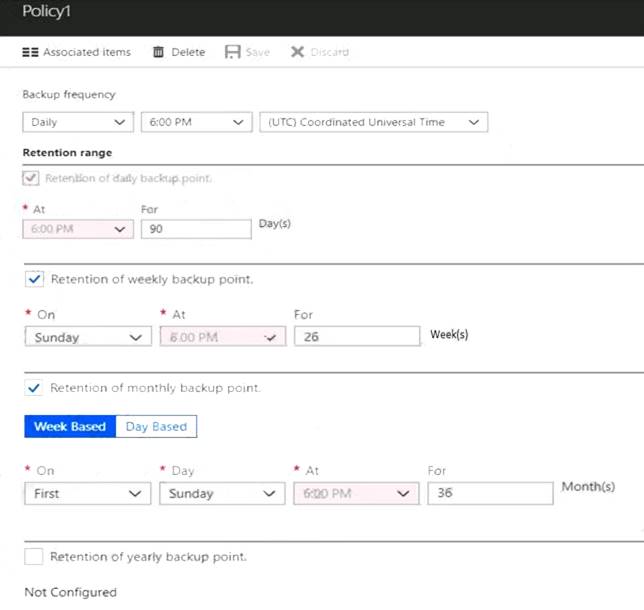Enable Retention of yearly backup point
Screen dimensions: 644x610
[x=33, y=557]
